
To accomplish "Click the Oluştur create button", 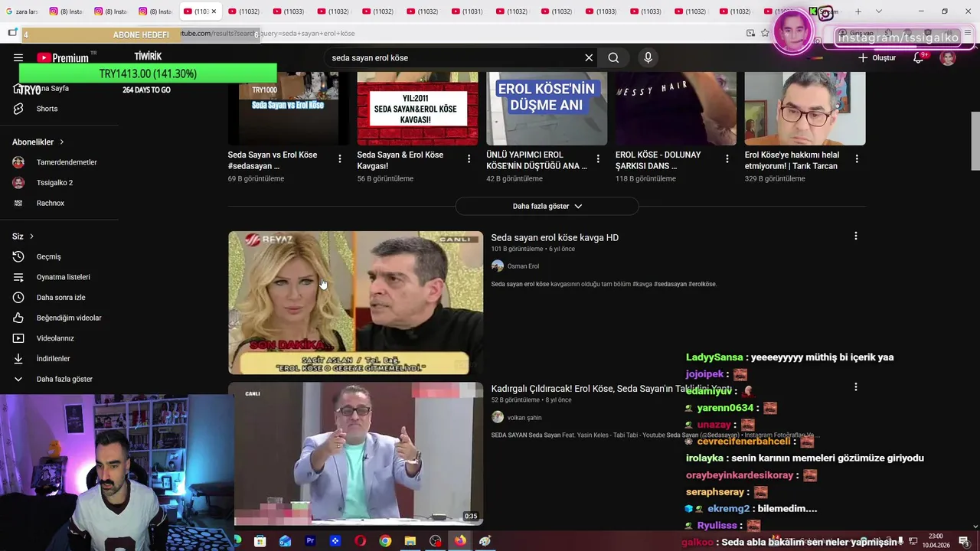I will [x=877, y=57].
